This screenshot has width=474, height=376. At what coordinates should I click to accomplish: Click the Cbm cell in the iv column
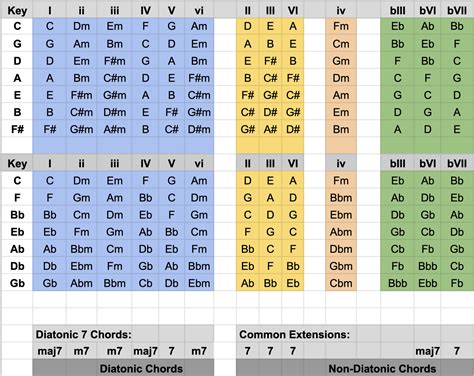coord(341,283)
